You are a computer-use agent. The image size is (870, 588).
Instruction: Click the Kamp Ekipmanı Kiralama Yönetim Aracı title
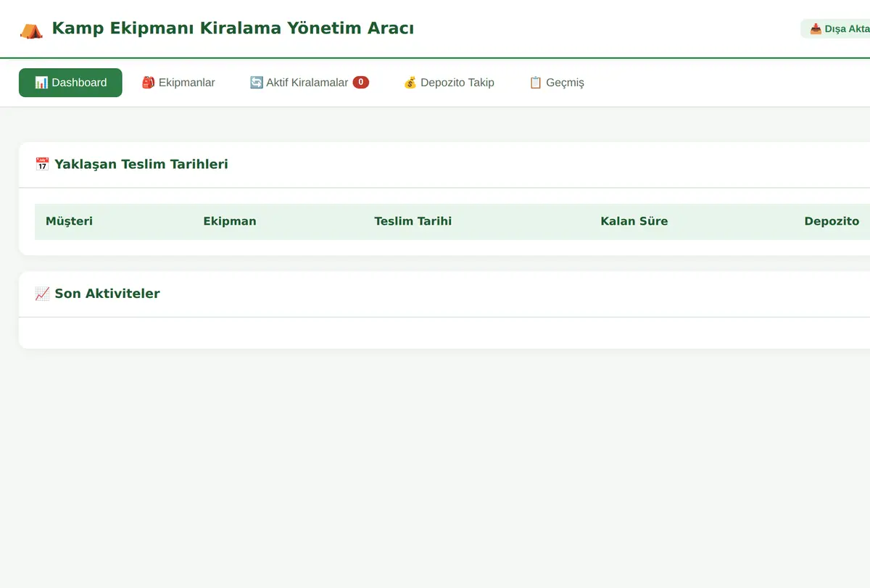[233, 29]
